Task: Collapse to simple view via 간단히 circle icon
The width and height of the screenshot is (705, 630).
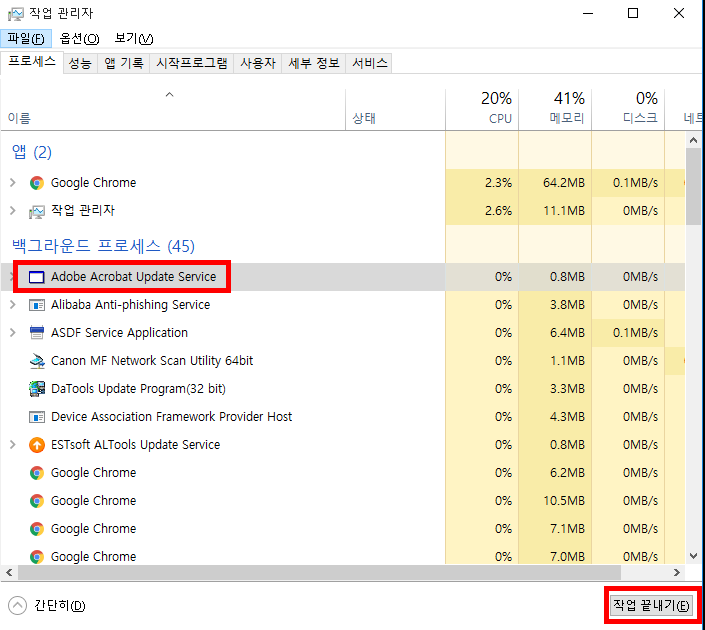Action: (x=18, y=605)
